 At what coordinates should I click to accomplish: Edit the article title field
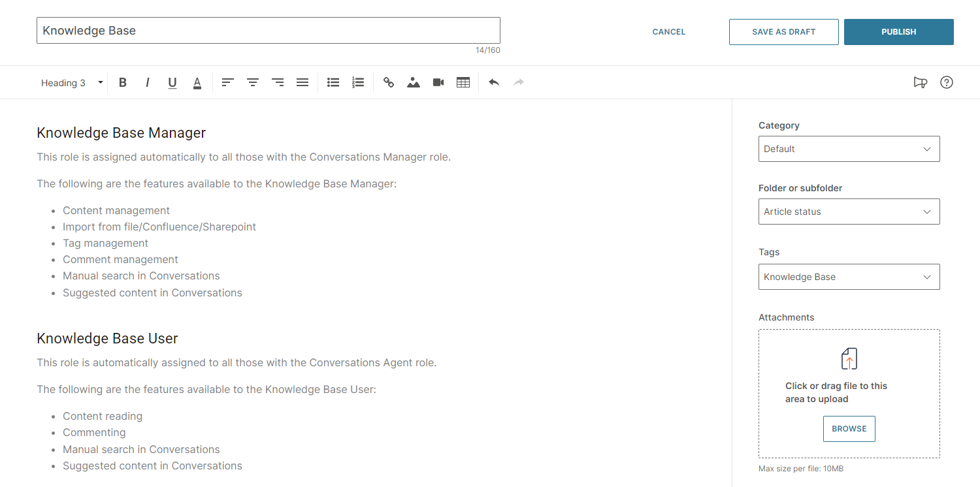coord(269,31)
